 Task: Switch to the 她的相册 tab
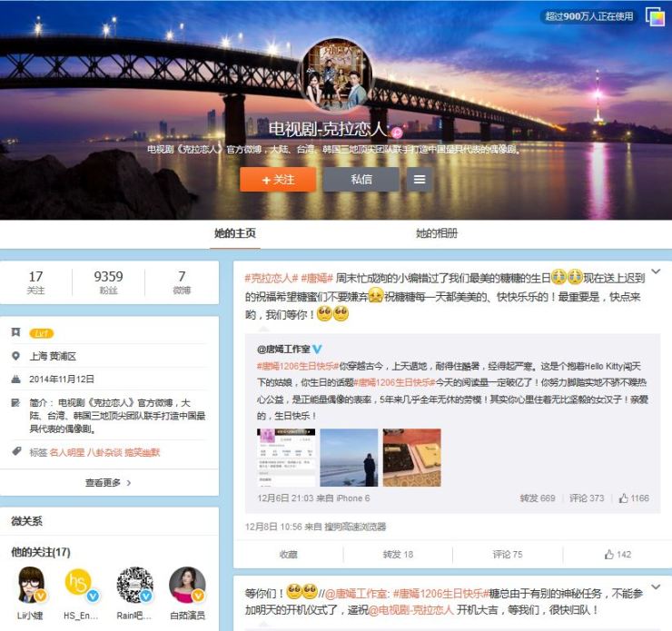(437, 233)
